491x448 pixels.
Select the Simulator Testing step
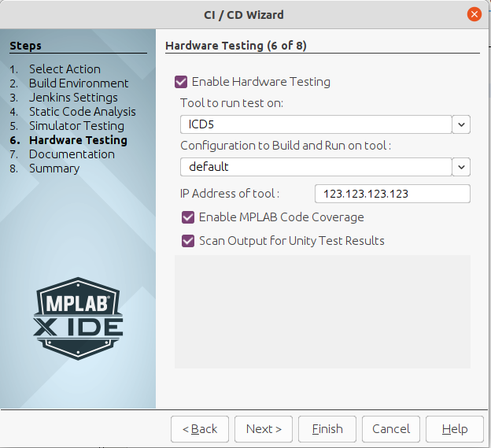pos(76,126)
